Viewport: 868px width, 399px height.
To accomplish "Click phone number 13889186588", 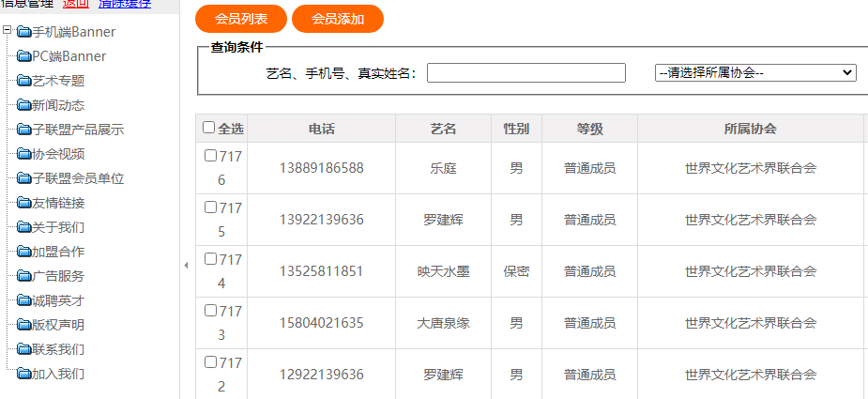I will (x=322, y=168).
